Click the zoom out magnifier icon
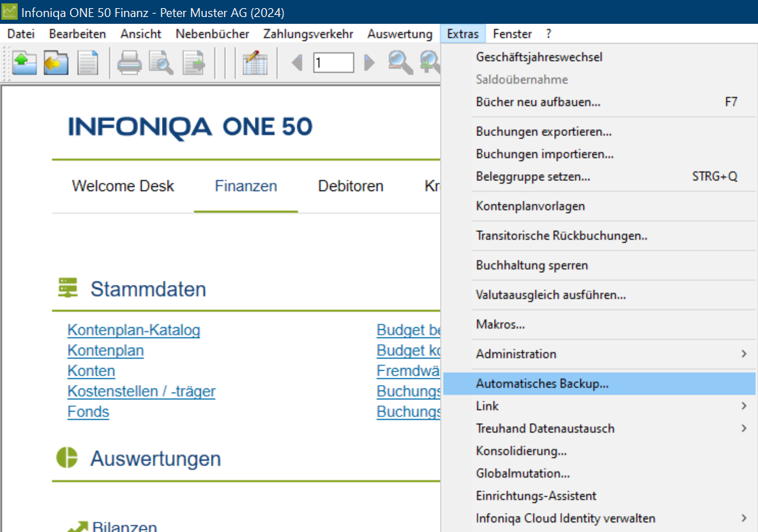758x532 pixels. click(400, 63)
